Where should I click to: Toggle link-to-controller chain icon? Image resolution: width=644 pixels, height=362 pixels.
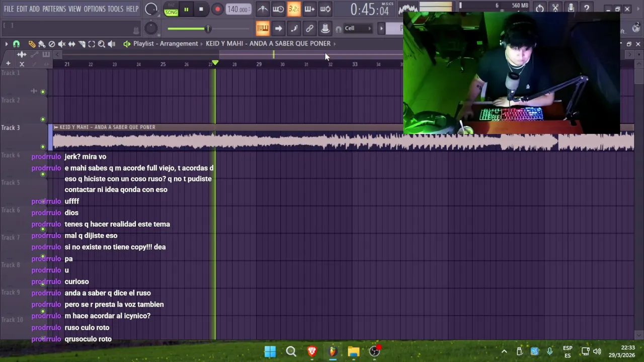[309, 28]
